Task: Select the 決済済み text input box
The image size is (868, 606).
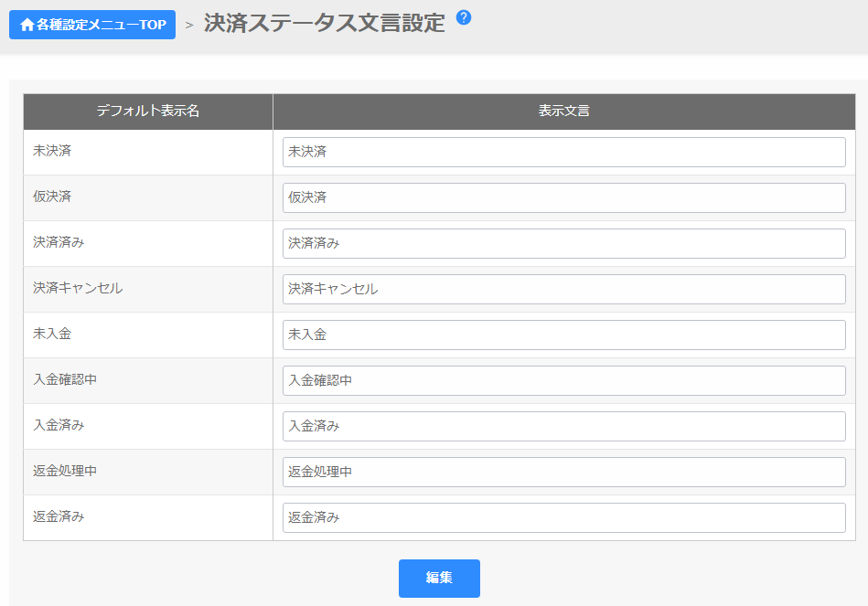Action: (x=563, y=243)
